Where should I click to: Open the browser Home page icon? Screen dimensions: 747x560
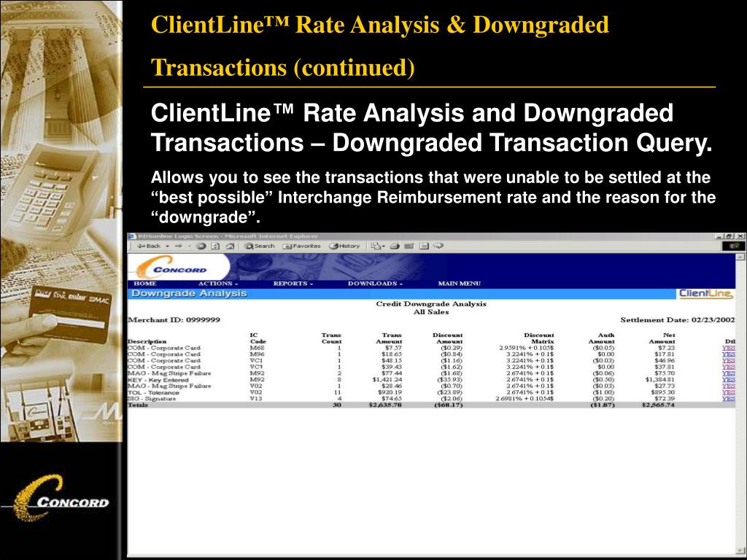click(230, 246)
